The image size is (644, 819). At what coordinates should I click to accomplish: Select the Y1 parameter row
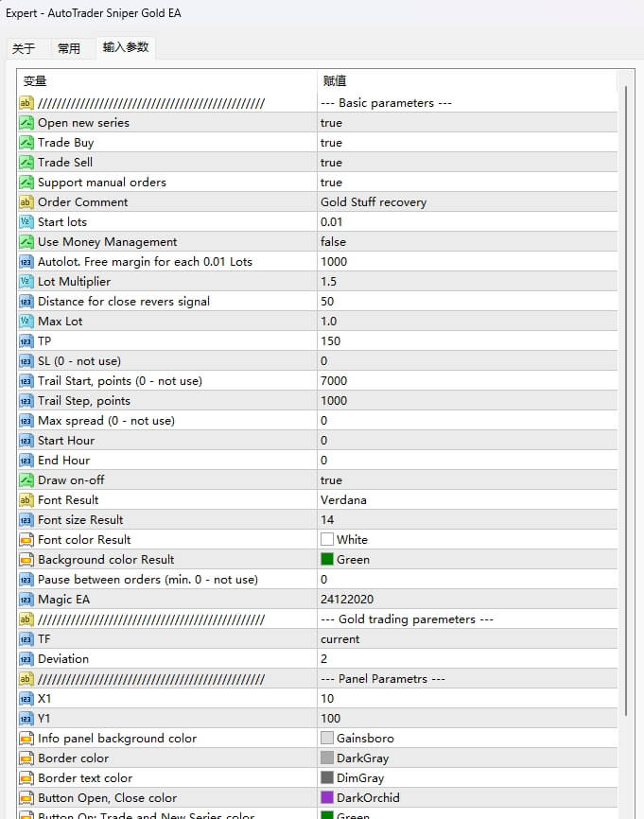[x=317, y=718]
